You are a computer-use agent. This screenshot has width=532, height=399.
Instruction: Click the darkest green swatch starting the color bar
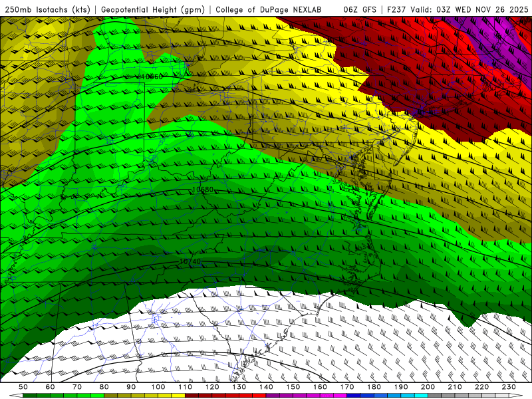29,396
